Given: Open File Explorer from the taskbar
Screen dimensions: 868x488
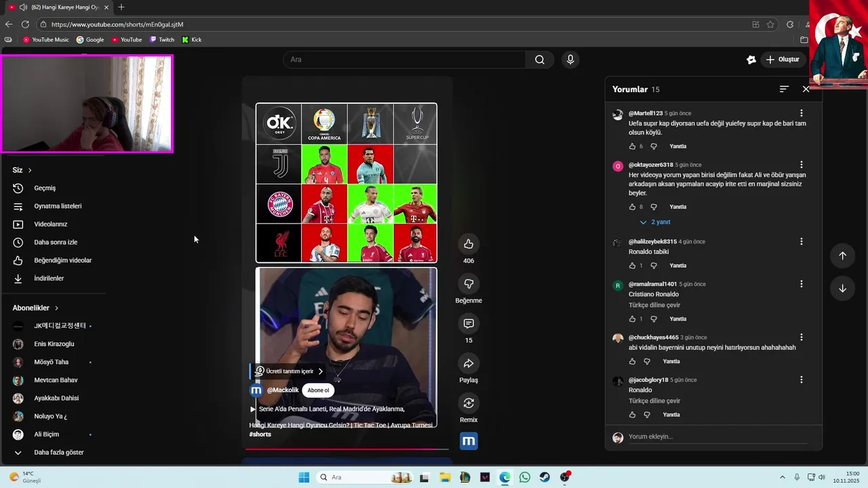Looking at the screenshot, I should click(x=445, y=477).
